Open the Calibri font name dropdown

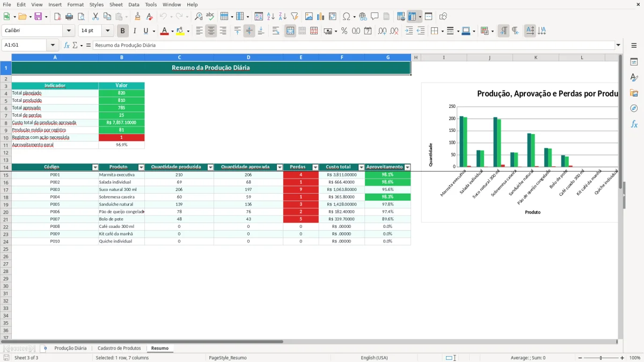tap(69, 31)
